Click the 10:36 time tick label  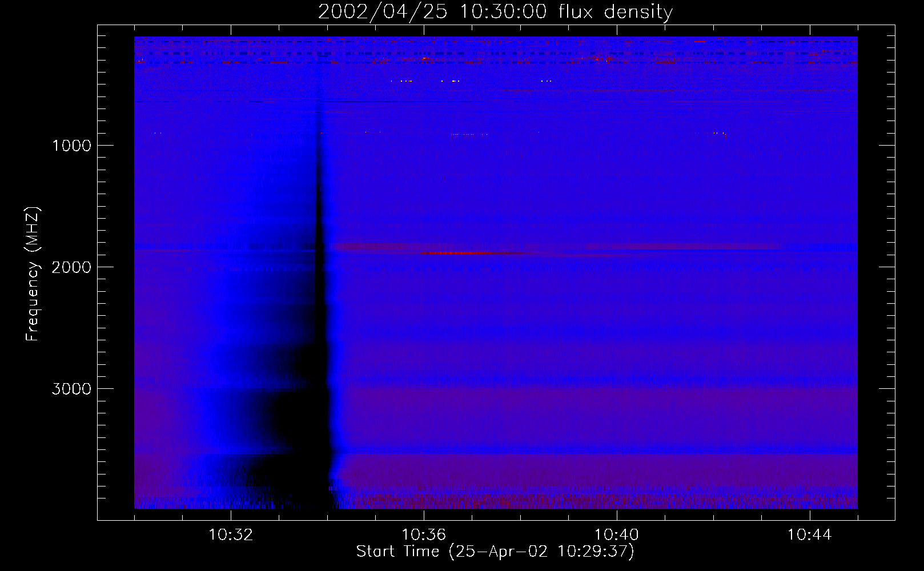[424, 535]
